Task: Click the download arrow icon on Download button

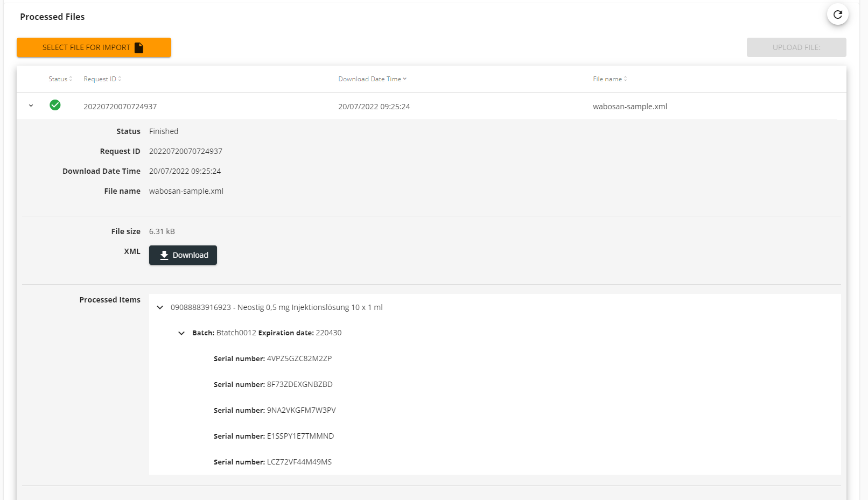Action: (164, 255)
